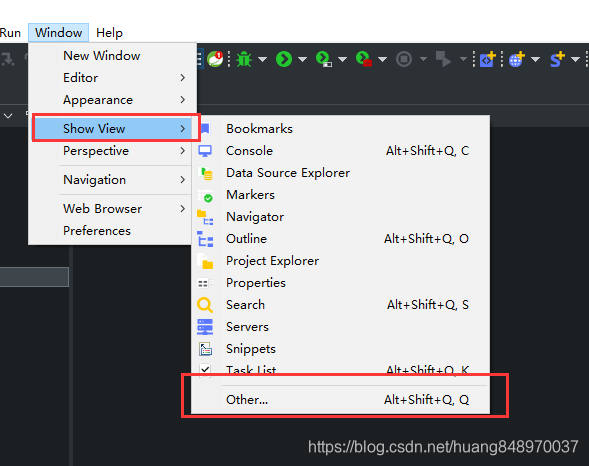Select Show View menu entry
Screen dimensions: 589x466
[x=112, y=129]
